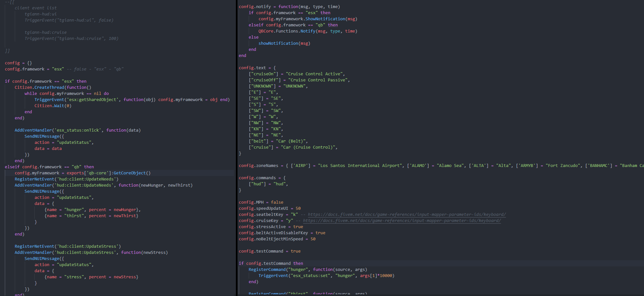Click the 'if config.testCommand then' line
Screen dimensions: 644x296
[x=271, y=263]
